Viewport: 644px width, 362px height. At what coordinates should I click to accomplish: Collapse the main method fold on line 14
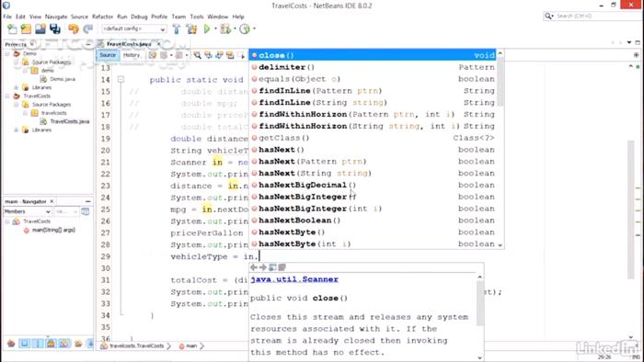coord(121,80)
